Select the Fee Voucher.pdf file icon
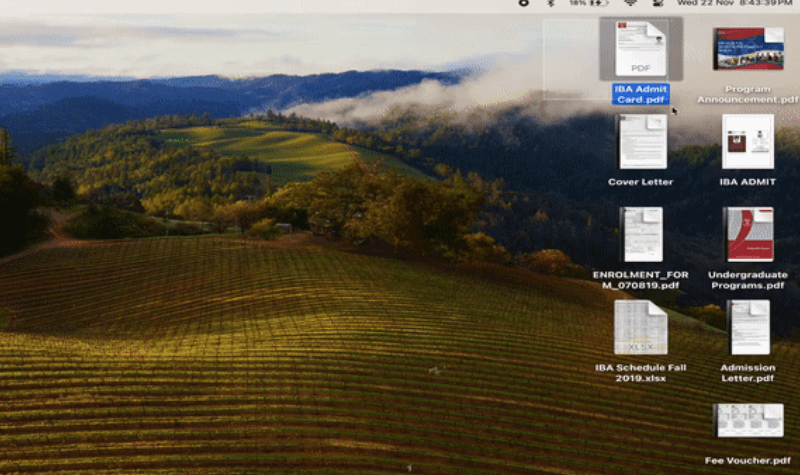800x475 pixels. (748, 420)
